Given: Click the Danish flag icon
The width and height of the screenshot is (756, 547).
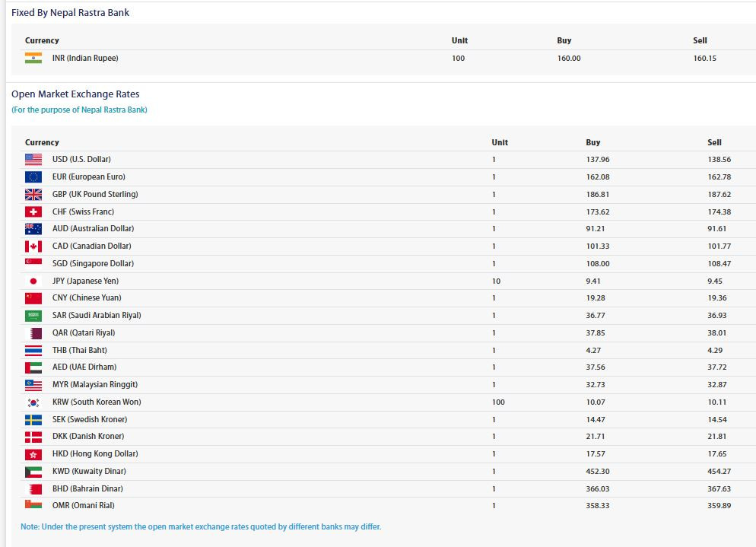Looking at the screenshot, I should point(33,437).
